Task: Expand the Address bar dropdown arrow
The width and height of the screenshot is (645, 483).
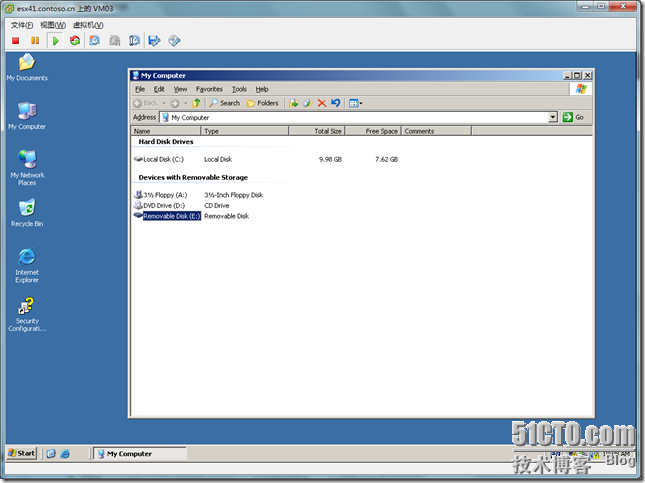Action: (x=553, y=118)
